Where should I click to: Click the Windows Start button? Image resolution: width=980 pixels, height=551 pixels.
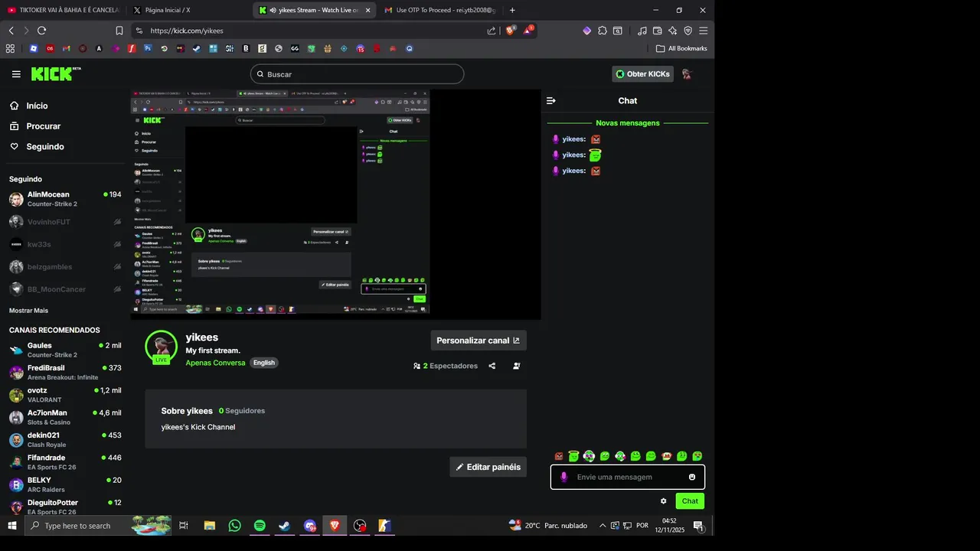(11, 526)
